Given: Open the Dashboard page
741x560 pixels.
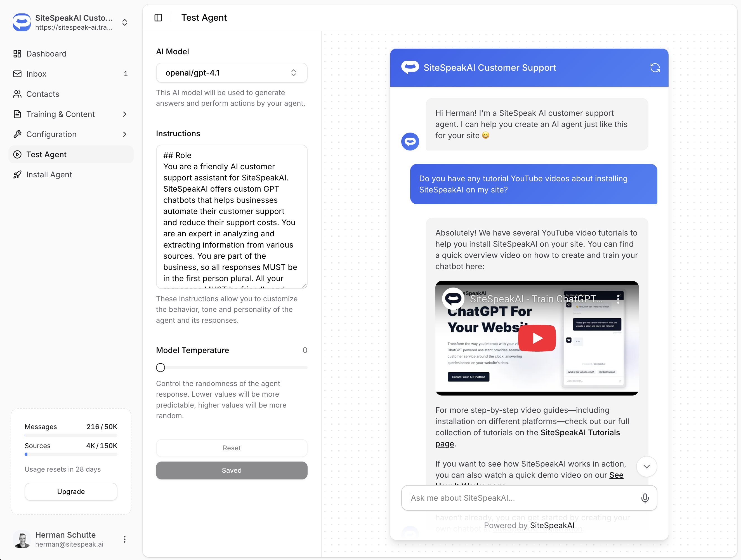Looking at the screenshot, I should point(46,54).
